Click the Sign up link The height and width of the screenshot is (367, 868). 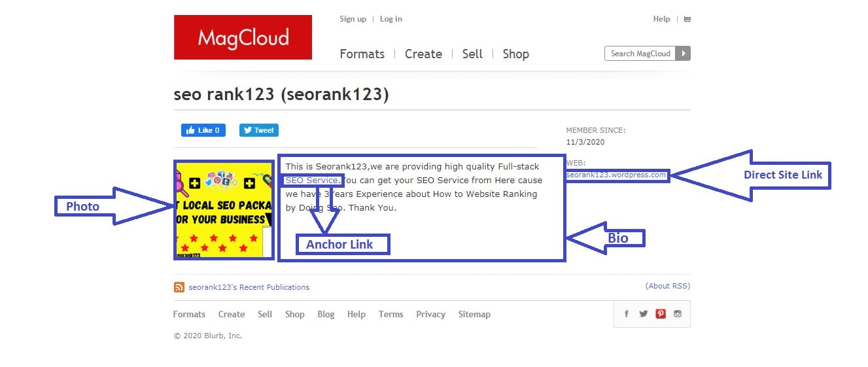point(353,19)
